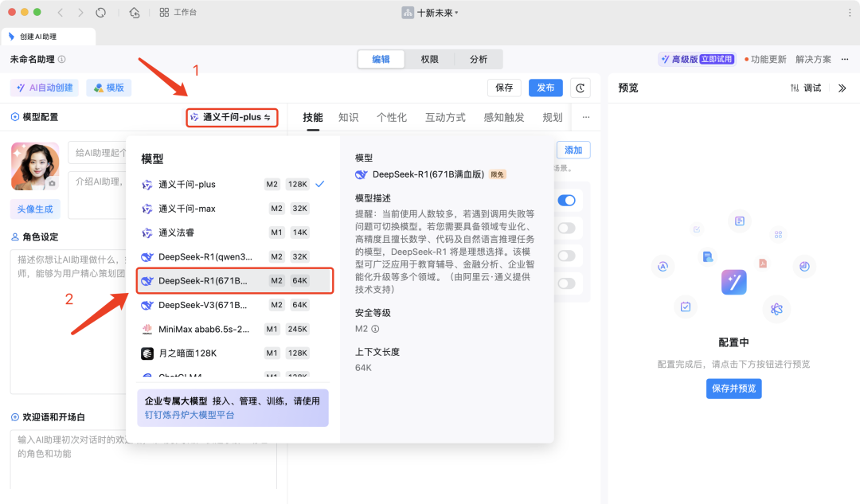Image resolution: width=860 pixels, height=504 pixels.
Task: Choose DeepSeek-R1(671B... model
Action: click(x=235, y=281)
